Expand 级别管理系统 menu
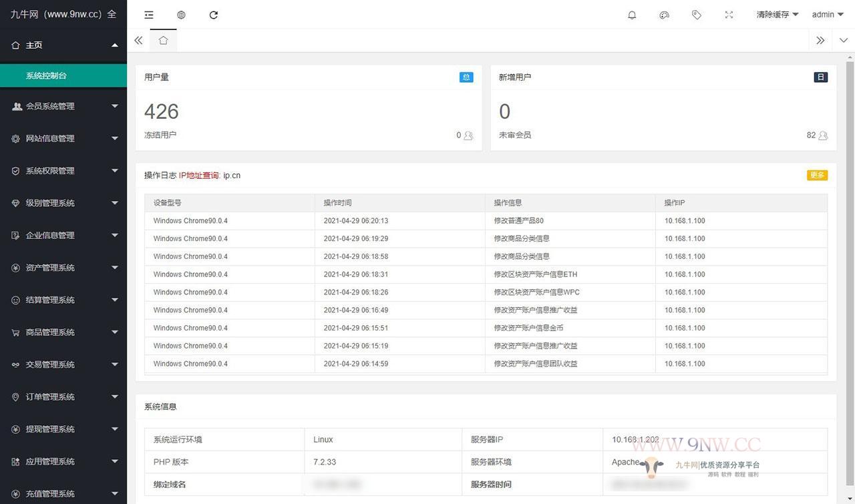Image resolution: width=855 pixels, height=504 pixels. click(63, 203)
